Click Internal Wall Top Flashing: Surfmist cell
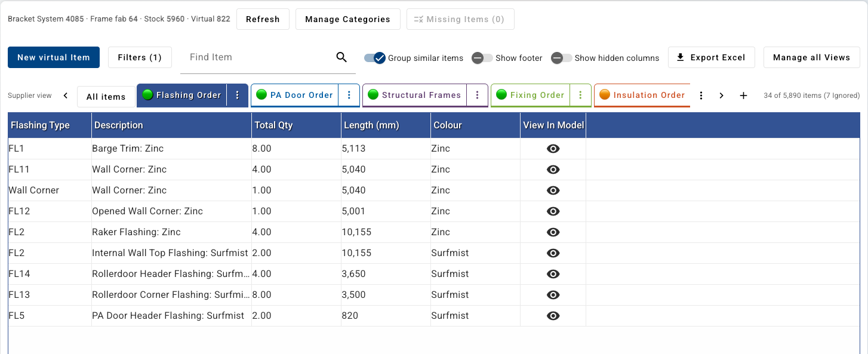 tap(171, 253)
